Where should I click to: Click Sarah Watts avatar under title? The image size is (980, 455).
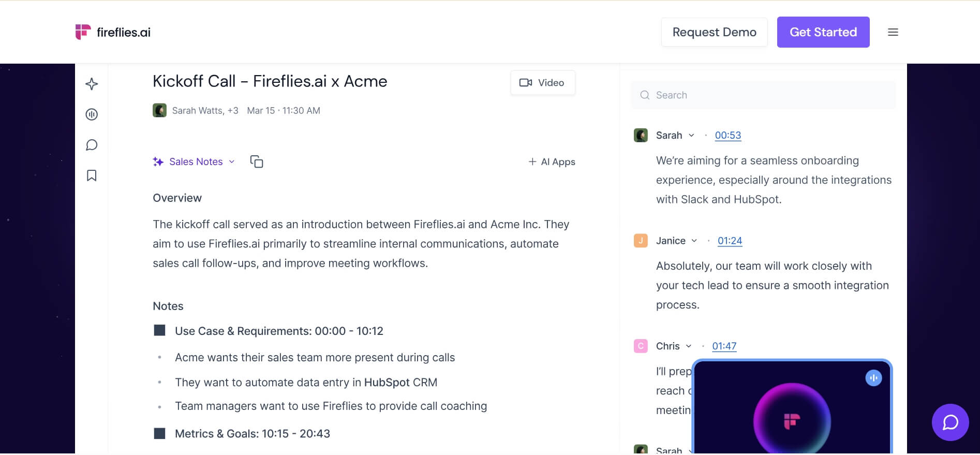(159, 110)
